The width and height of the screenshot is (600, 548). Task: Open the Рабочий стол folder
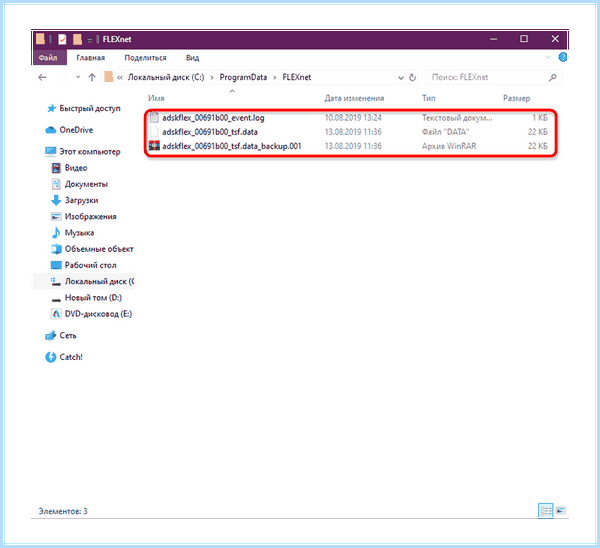(90, 265)
